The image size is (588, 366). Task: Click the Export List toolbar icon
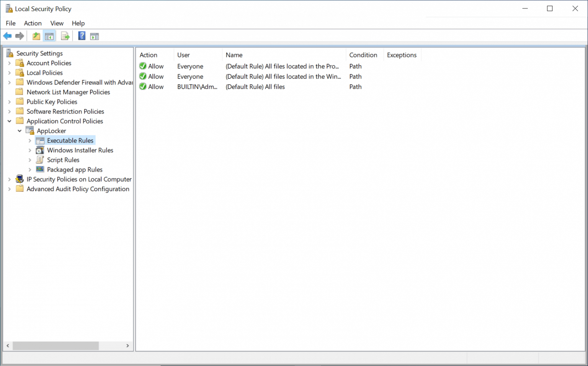(65, 36)
